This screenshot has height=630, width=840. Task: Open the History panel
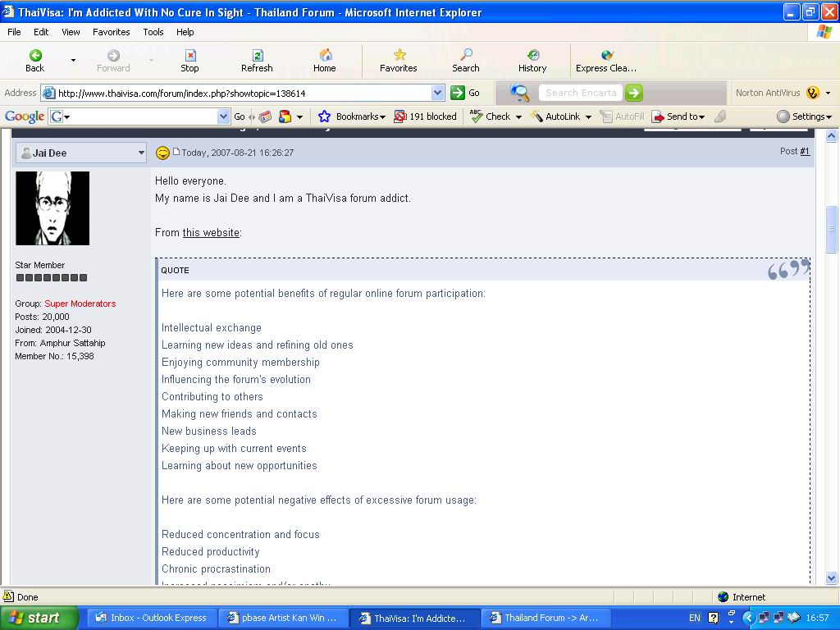(532, 56)
